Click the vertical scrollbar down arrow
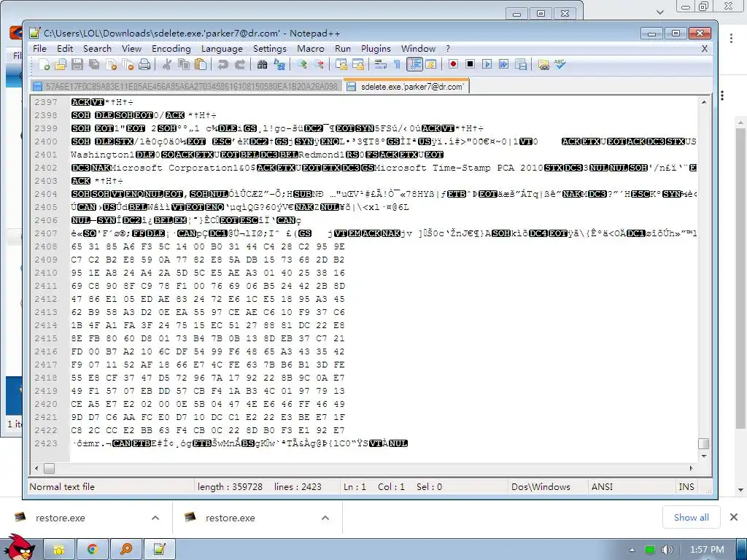Screen dimensions: 747x560 [x=704, y=456]
